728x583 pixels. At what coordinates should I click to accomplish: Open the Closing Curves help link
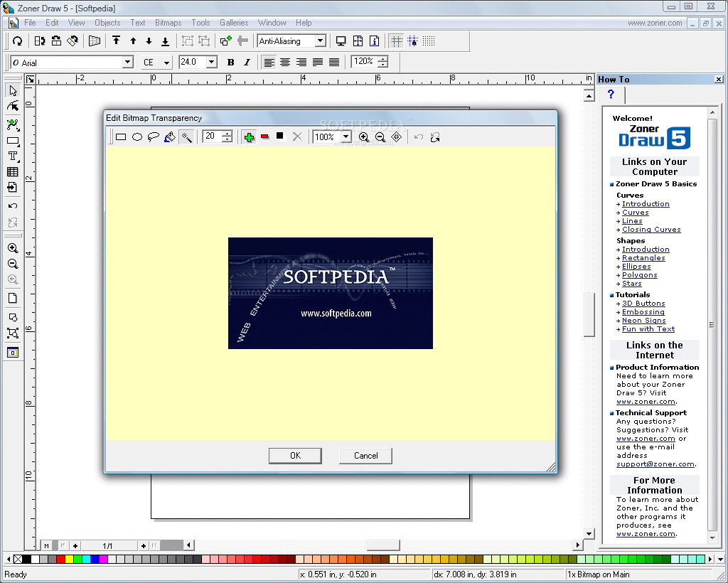651,230
